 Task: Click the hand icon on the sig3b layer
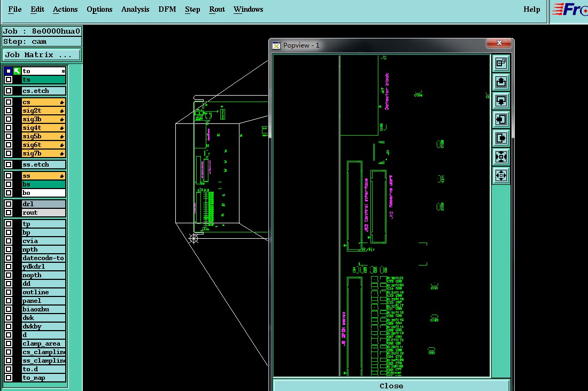pos(62,120)
